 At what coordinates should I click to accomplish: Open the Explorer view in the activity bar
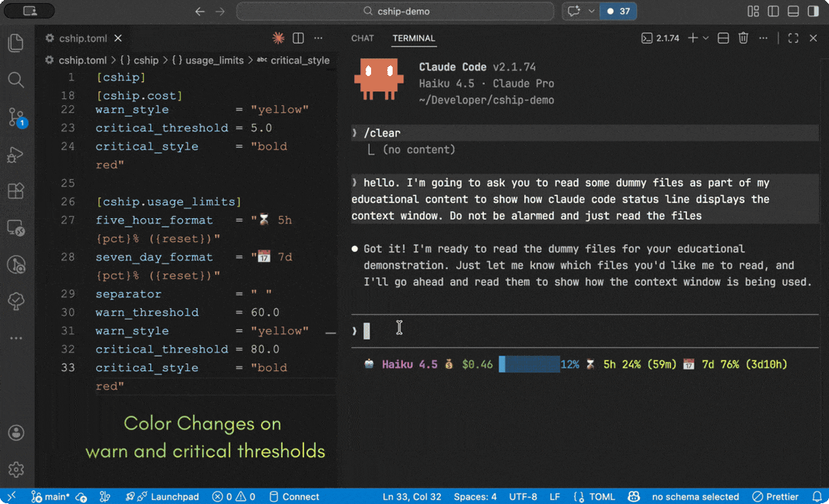pos(16,43)
